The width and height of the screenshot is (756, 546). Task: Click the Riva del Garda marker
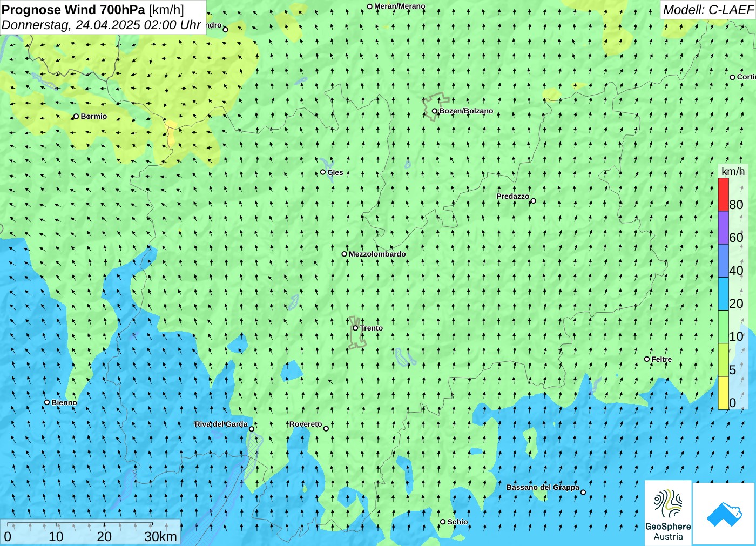point(251,429)
